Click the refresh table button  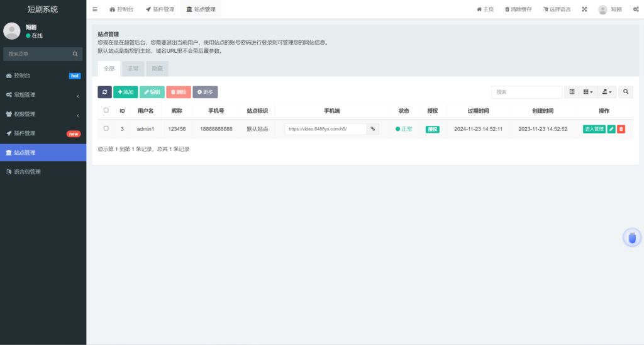coord(105,92)
